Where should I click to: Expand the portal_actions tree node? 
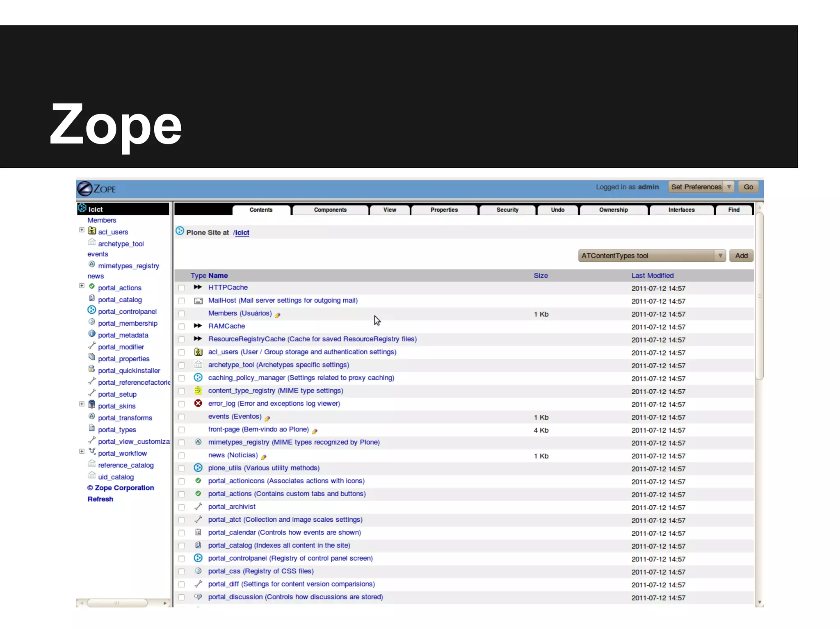[82, 286]
